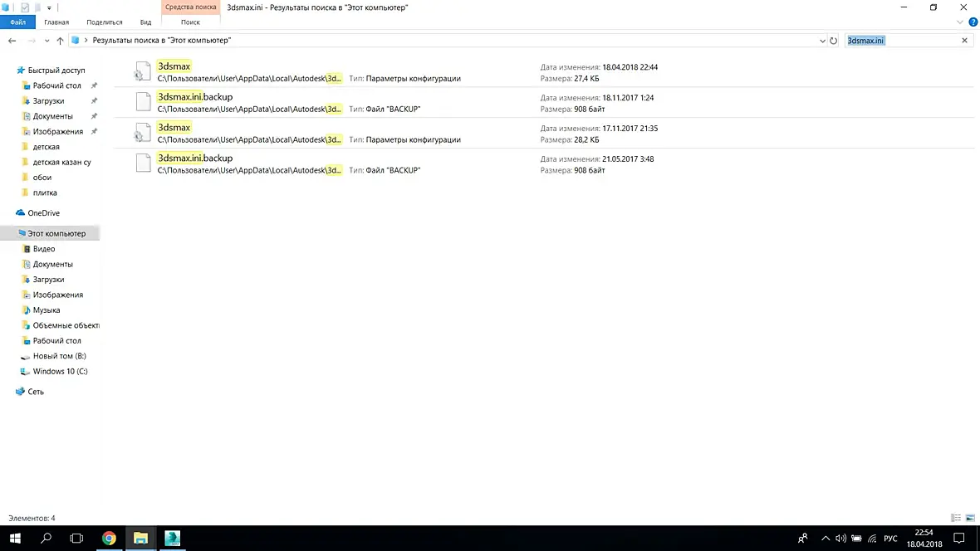Click the config file icon of 27,4 КБ result
Screen dimensions: 980x551
click(143, 72)
